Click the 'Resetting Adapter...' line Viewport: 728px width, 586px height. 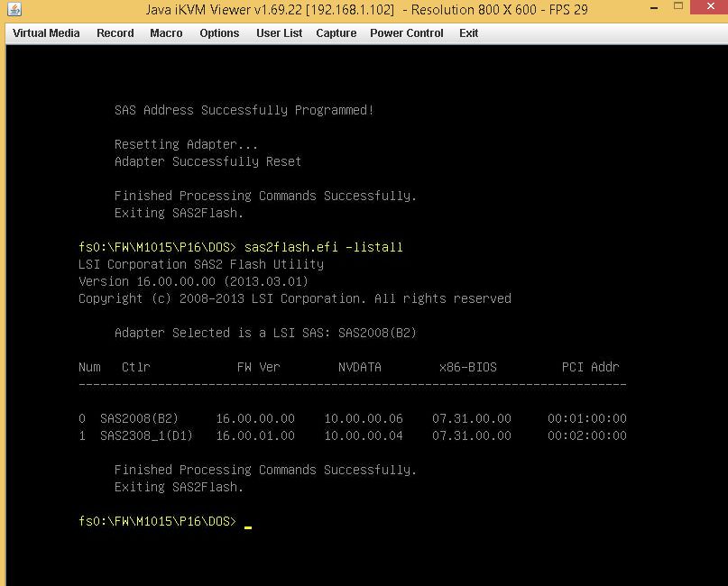pyautogui.click(x=186, y=144)
